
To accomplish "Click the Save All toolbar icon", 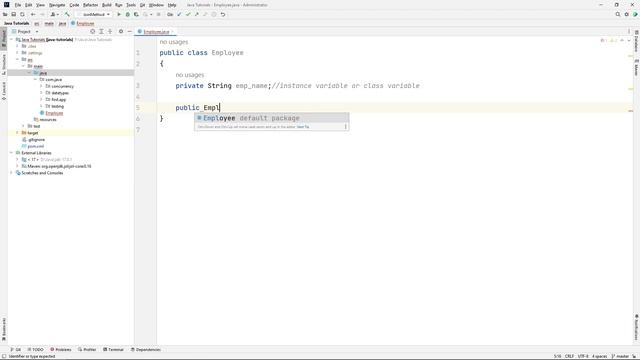I will click(13, 14).
